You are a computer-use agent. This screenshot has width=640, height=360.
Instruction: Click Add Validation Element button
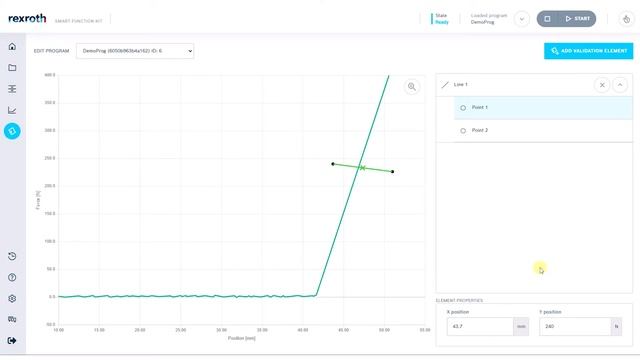pyautogui.click(x=589, y=51)
